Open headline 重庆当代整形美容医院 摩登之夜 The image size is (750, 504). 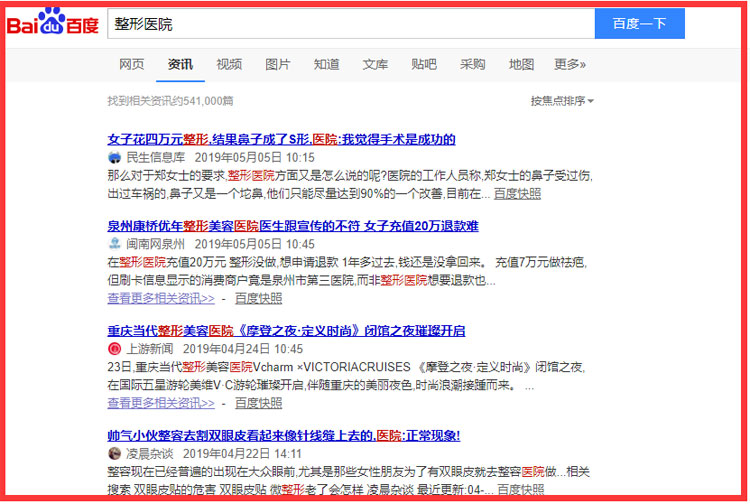click(x=286, y=330)
